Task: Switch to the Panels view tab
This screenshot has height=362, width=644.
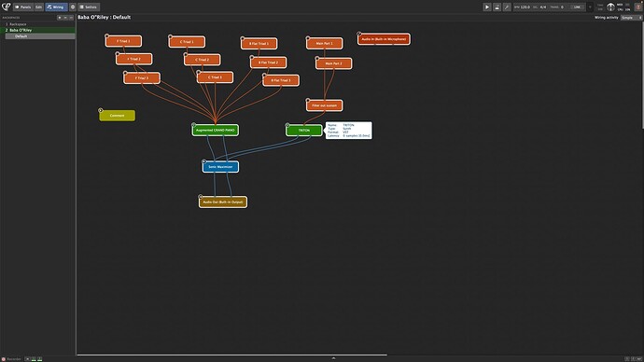Action: (x=23, y=7)
